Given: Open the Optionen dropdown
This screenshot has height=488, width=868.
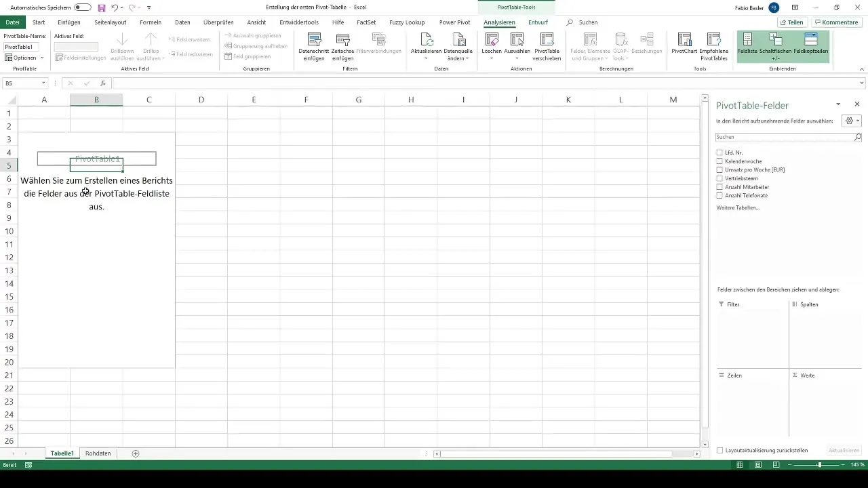Looking at the screenshot, I should pyautogui.click(x=24, y=58).
